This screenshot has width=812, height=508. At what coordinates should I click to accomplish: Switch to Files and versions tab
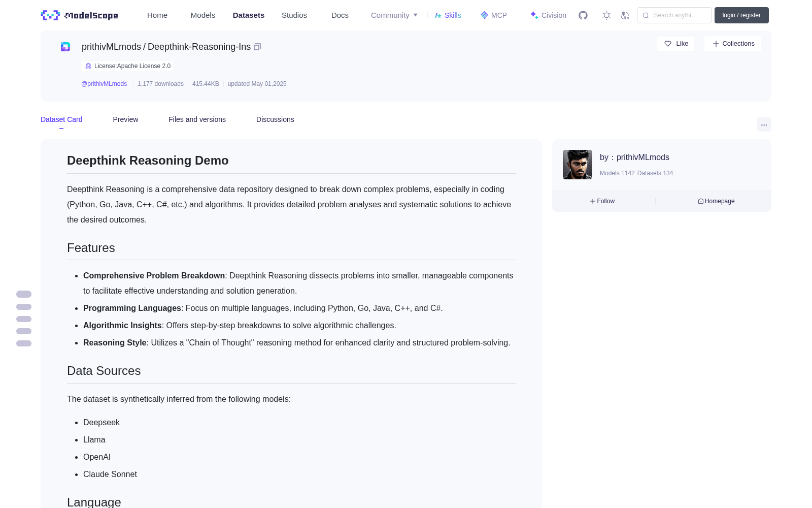pos(197,119)
